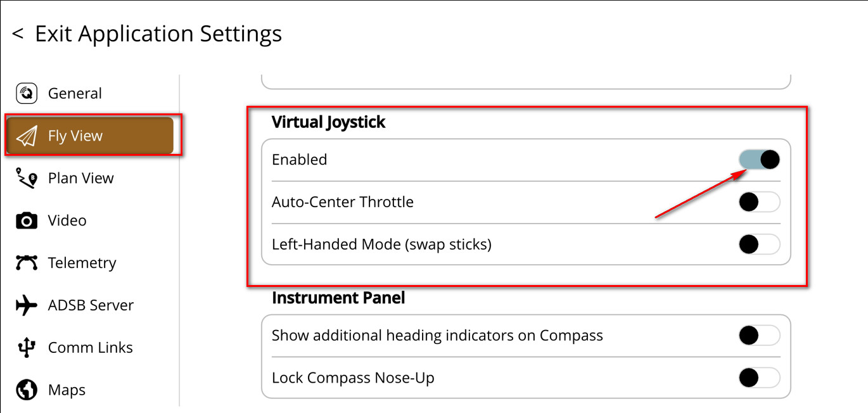The width and height of the screenshot is (868, 413).
Task: Disable the Virtual Joystick Enabled switch
Action: pos(759,160)
